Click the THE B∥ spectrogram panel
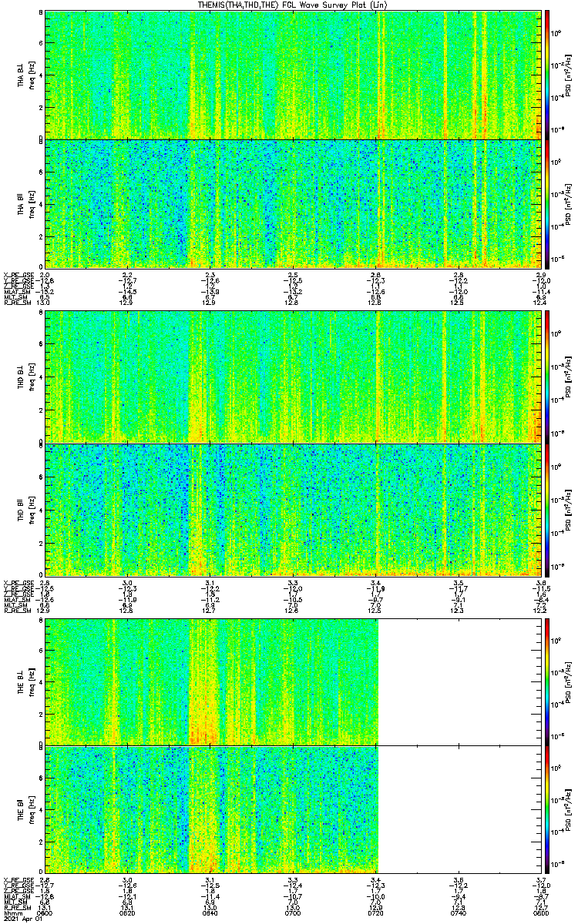This screenshot has height=924, width=578. point(291,809)
